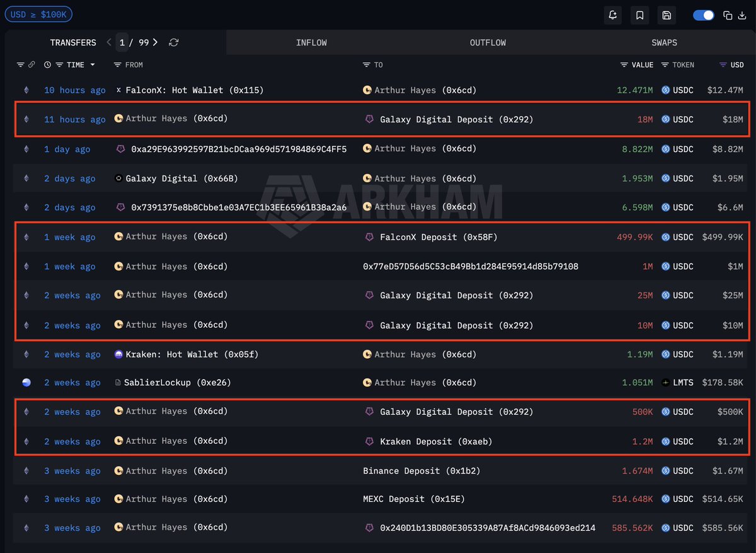Click the page number field showing 1
The height and width of the screenshot is (553, 756).
coord(122,42)
